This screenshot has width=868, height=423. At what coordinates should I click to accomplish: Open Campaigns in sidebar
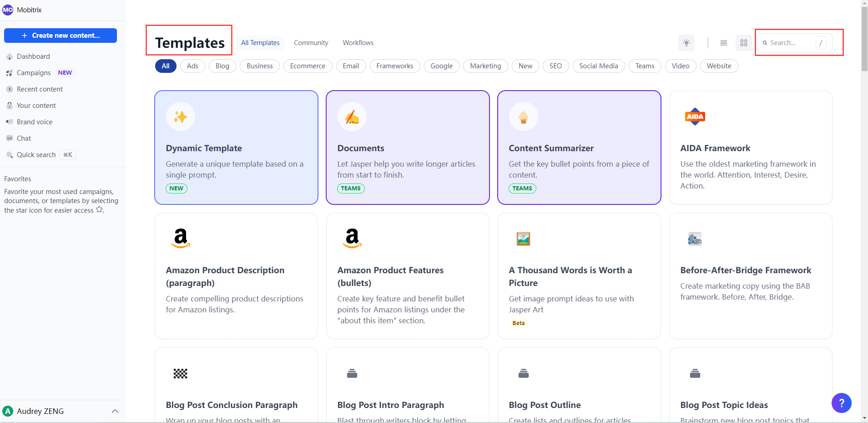tap(34, 73)
